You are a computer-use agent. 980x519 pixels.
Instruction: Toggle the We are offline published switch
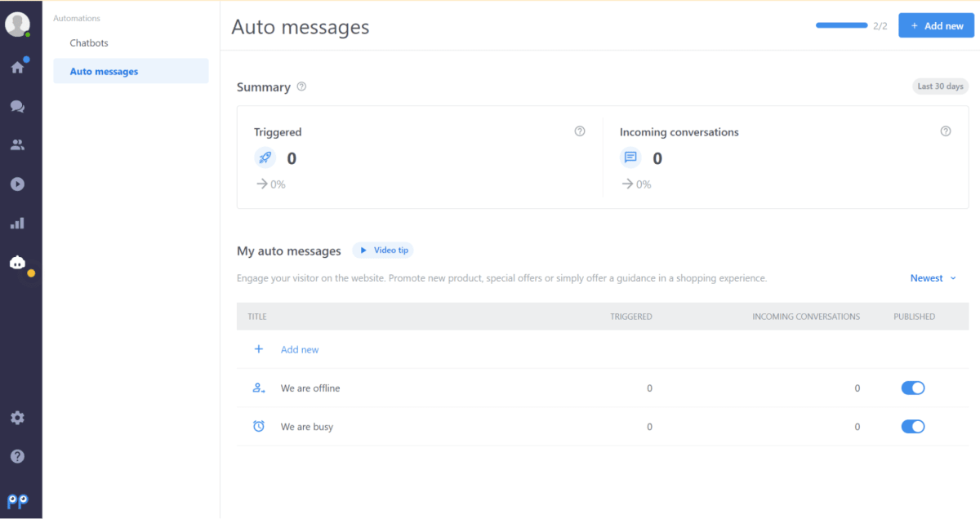913,388
